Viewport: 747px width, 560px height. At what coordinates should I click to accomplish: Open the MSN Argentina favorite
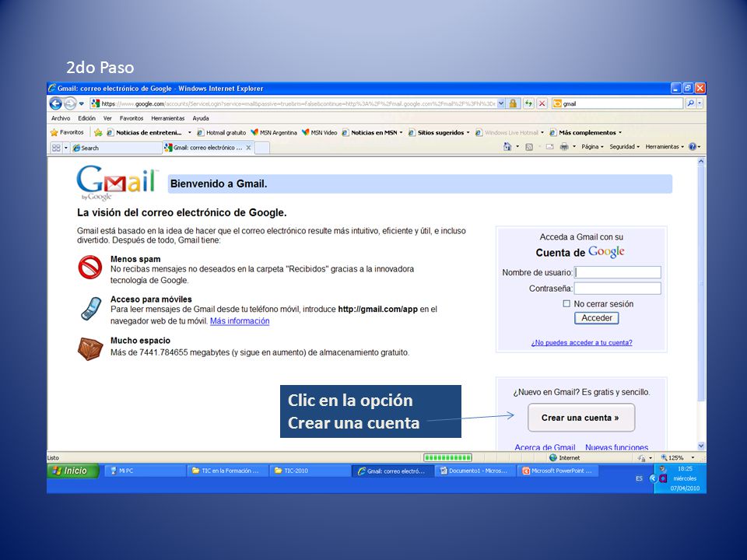click(x=274, y=132)
